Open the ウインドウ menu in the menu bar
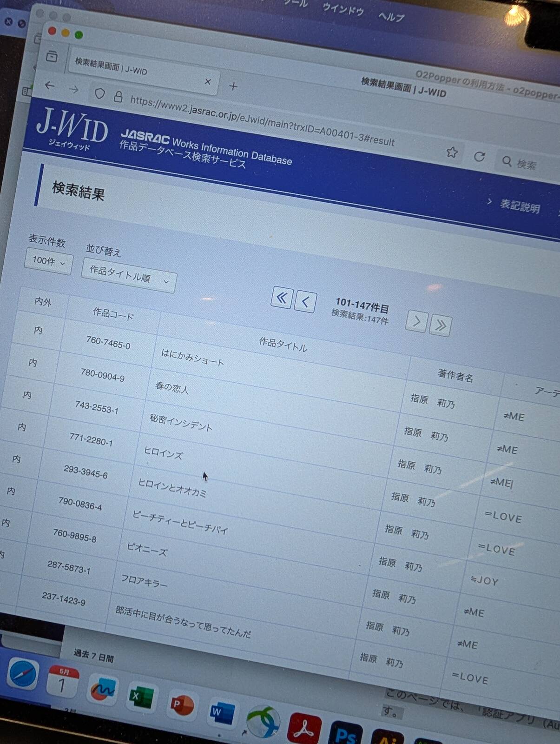 [343, 9]
